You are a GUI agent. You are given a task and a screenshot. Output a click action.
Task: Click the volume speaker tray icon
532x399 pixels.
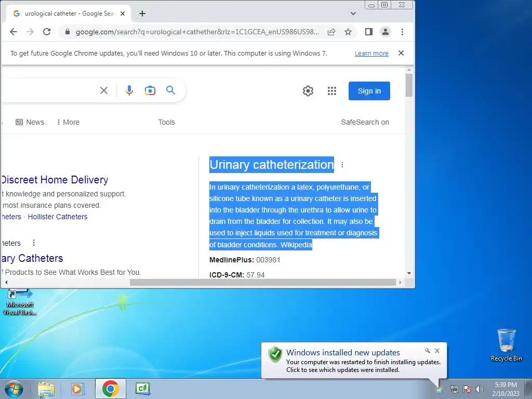pyautogui.click(x=480, y=389)
